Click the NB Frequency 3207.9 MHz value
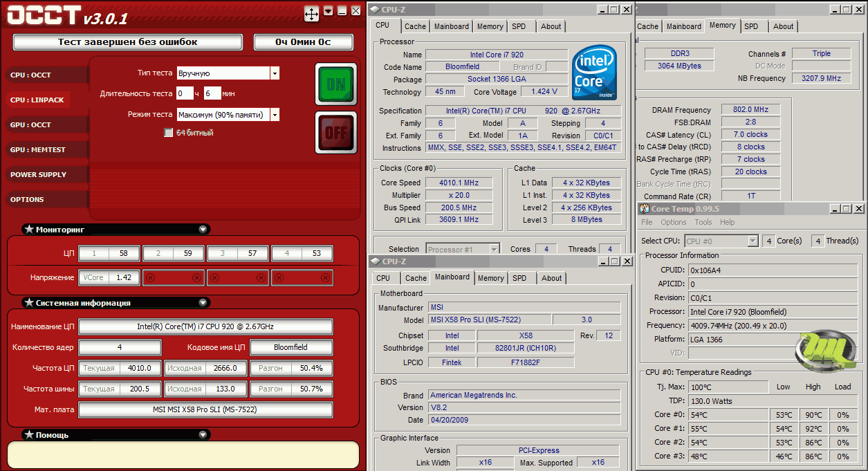The image size is (868, 471). point(821,78)
